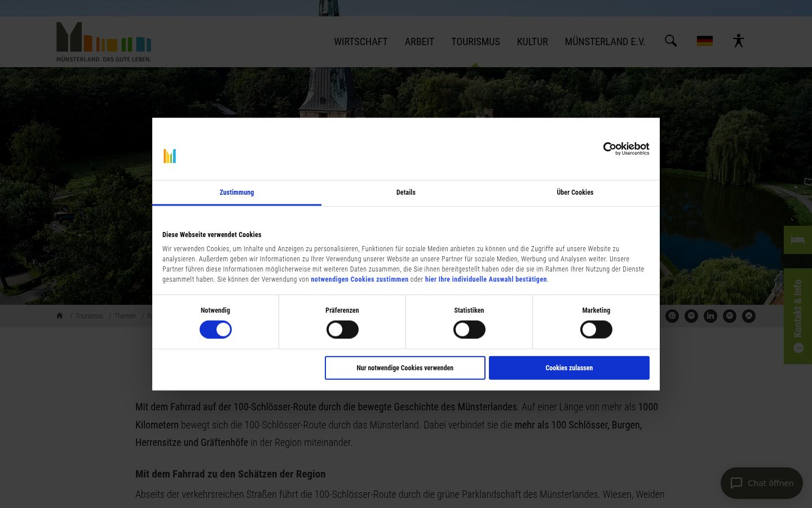Enable the Marketing cookies switch
This screenshot has height=508, width=812.
tap(596, 330)
